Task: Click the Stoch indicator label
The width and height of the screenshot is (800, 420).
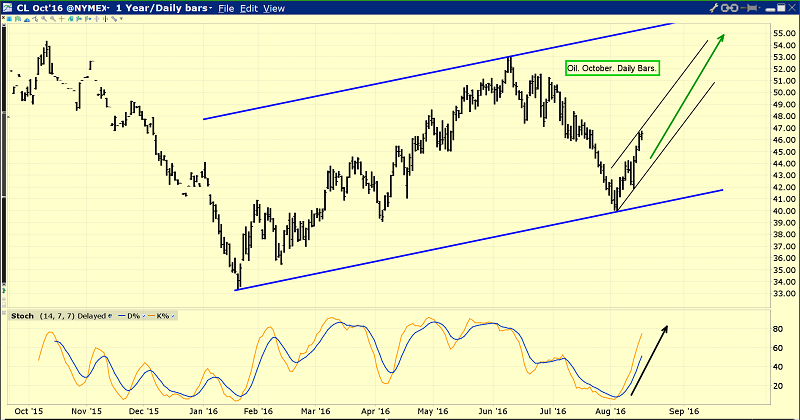Action: tap(22, 316)
